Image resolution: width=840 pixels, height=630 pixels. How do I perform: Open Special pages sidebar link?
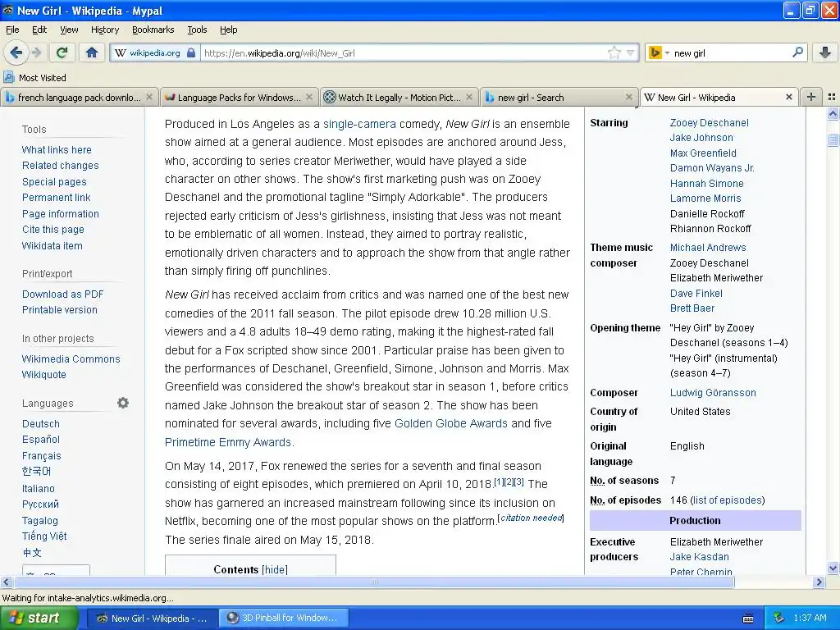tap(54, 181)
